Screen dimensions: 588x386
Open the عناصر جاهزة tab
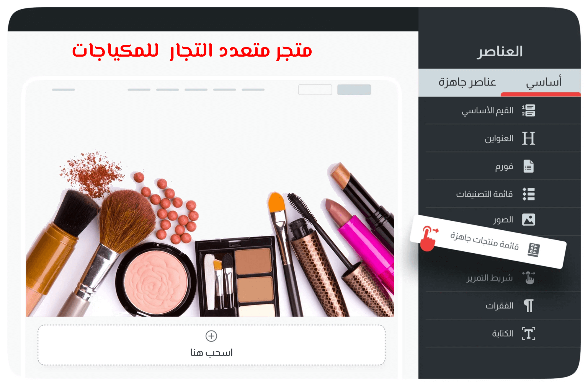pyautogui.click(x=467, y=82)
